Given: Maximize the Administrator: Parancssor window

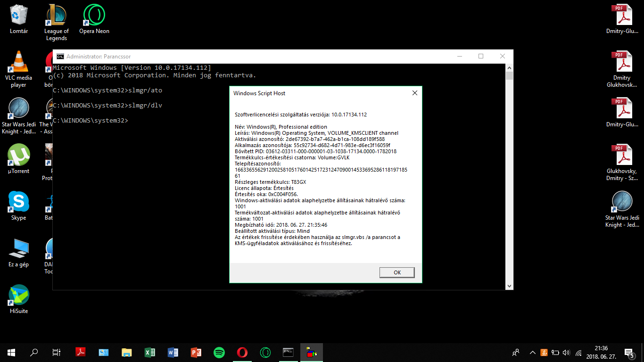Looking at the screenshot, I should 481,56.
